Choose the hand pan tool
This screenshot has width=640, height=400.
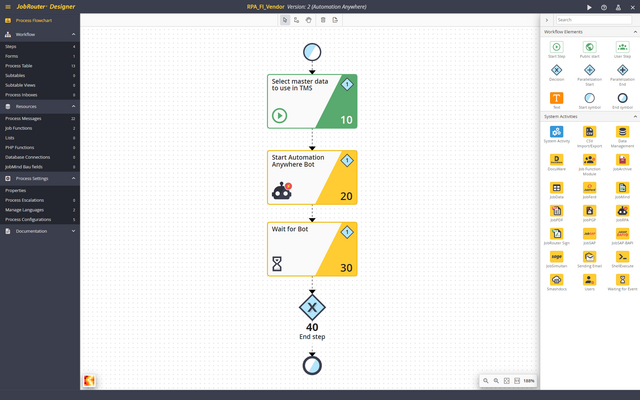[309, 20]
